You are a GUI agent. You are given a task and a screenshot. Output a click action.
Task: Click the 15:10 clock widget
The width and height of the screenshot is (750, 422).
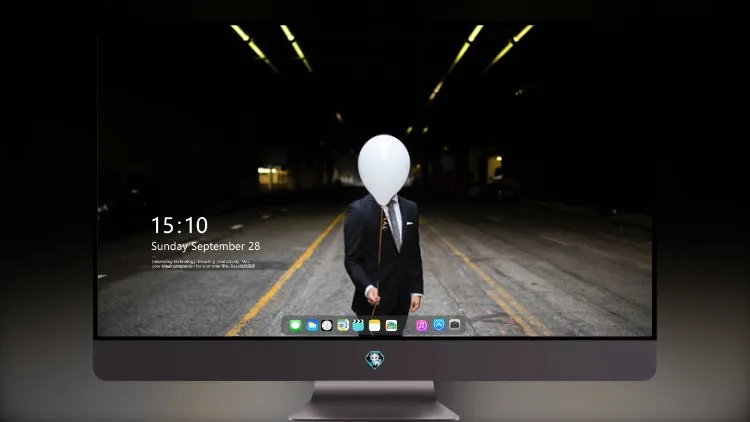point(179,225)
